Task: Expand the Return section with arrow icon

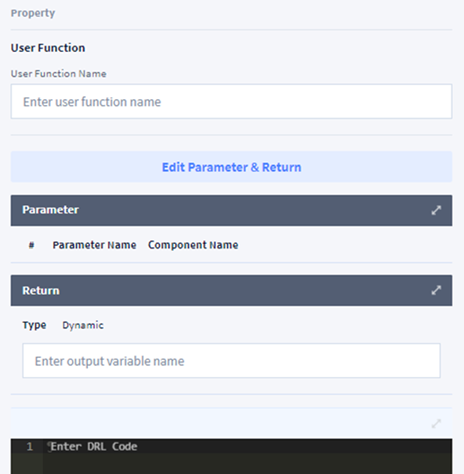Action: click(436, 290)
